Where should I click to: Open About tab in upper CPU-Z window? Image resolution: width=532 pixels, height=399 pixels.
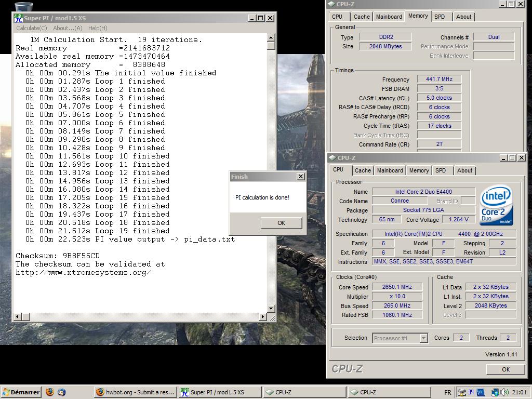coord(463,17)
